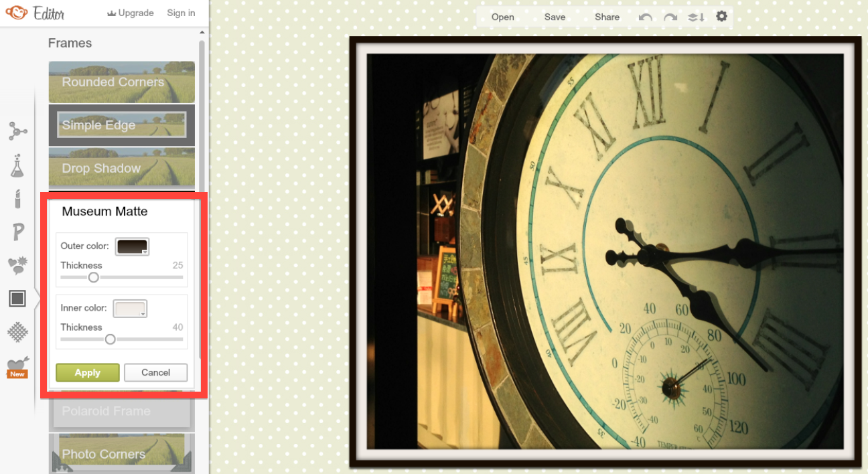Click the Redo arrow in the top toolbar
The width and height of the screenshot is (868, 474).
pyautogui.click(x=670, y=17)
